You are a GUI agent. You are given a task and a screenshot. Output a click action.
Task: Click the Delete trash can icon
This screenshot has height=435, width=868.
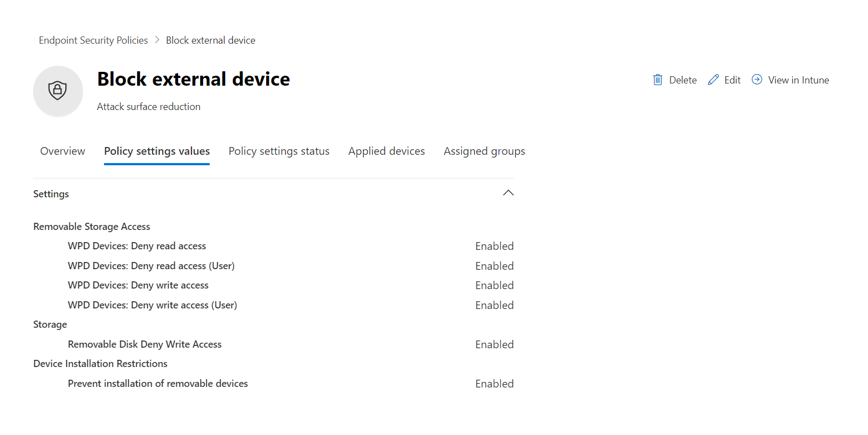pos(657,80)
